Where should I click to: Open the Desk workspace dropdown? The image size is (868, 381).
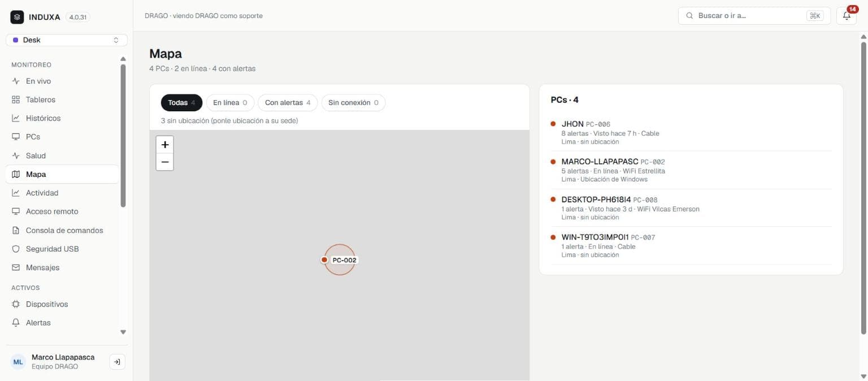[67, 40]
